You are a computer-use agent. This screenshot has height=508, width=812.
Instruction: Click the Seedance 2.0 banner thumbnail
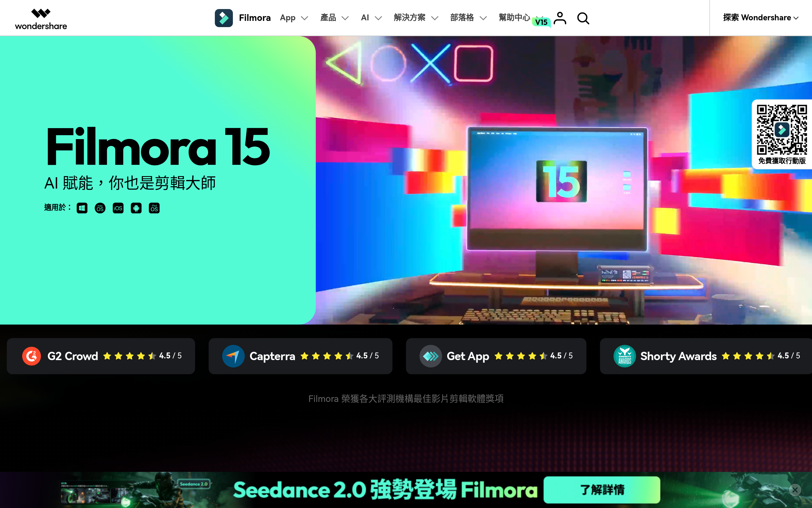click(x=136, y=491)
